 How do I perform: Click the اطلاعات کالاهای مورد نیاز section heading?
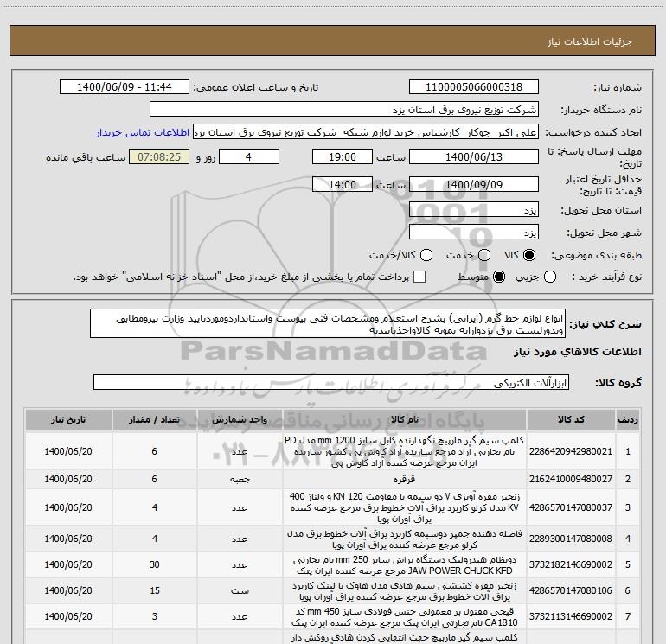[x=577, y=352]
